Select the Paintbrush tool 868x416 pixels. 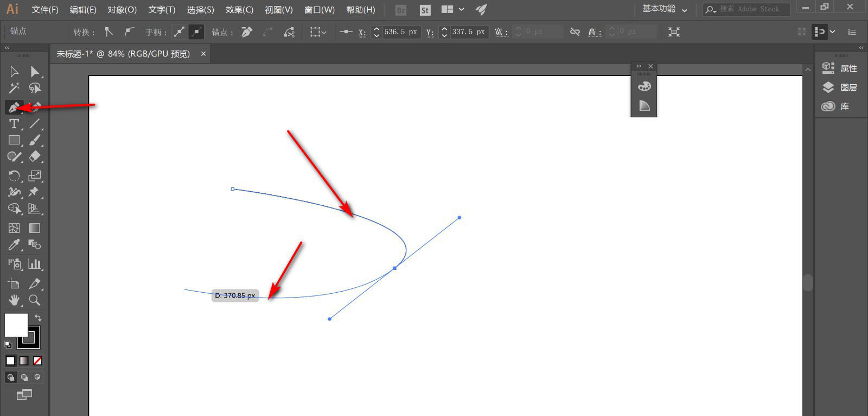(x=35, y=140)
